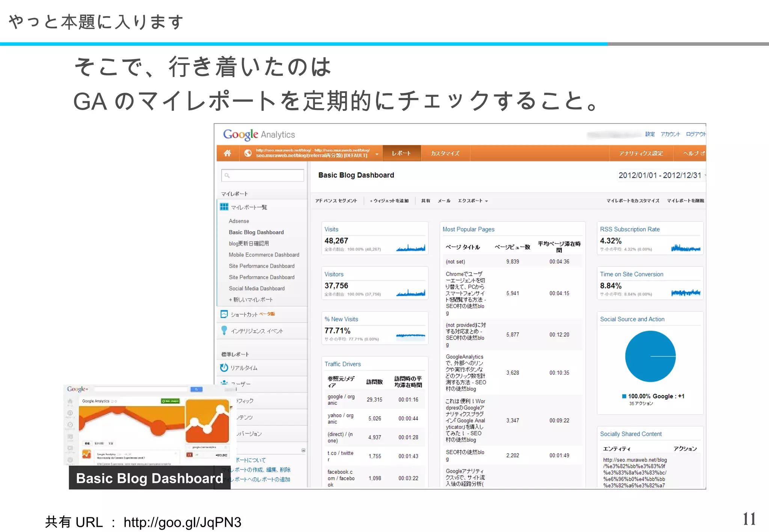Image resolution: width=769 pixels, height=532 pixels.
Task: Click the google / organic row
Action: tap(374, 400)
